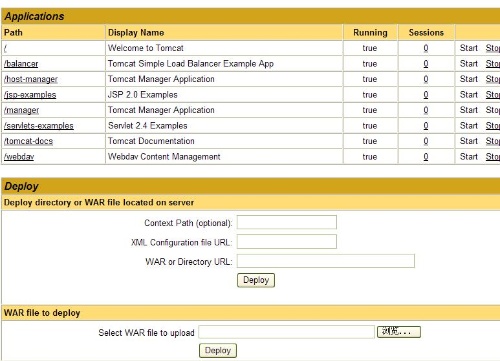Click the sessions count for /manager row

tap(426, 110)
